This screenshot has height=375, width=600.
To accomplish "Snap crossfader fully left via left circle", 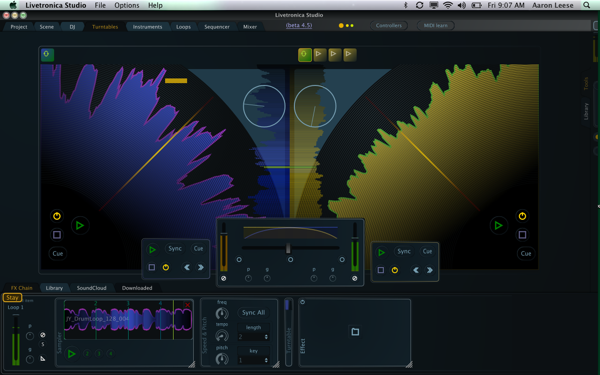I will point(239,259).
